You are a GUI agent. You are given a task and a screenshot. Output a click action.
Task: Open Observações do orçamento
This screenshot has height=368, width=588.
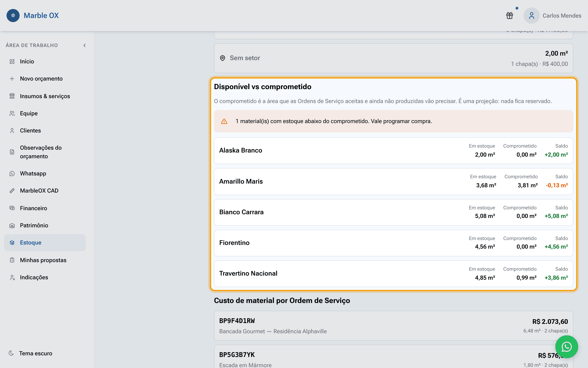click(x=45, y=152)
